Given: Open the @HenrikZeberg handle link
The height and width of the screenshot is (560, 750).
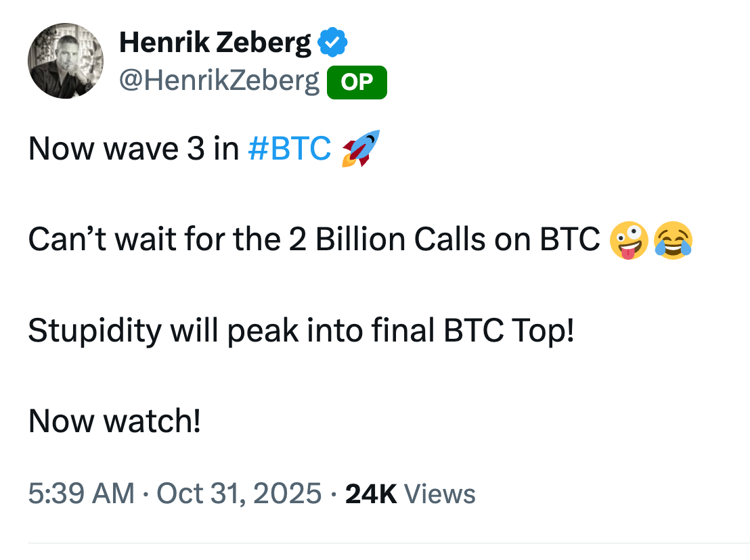Looking at the screenshot, I should tap(219, 81).
